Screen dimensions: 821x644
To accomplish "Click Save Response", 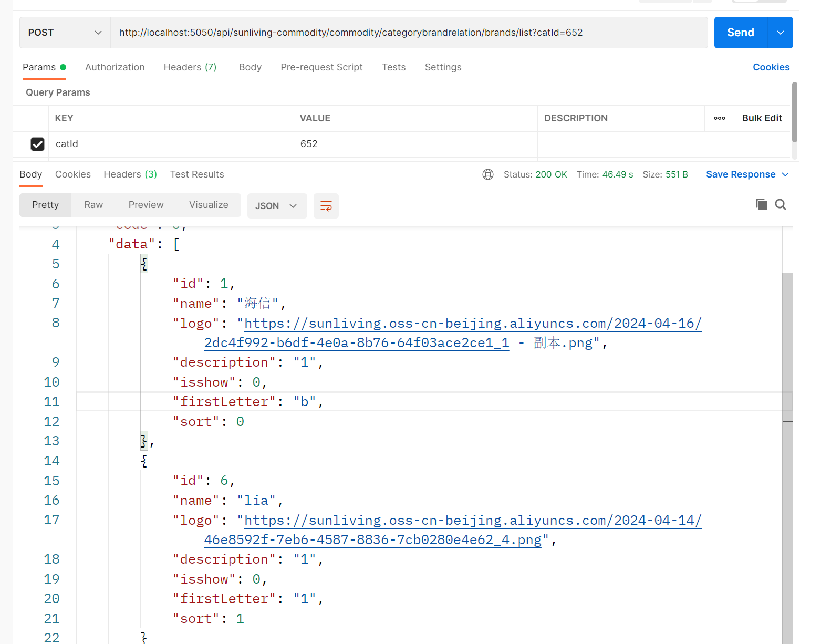I will coord(741,174).
